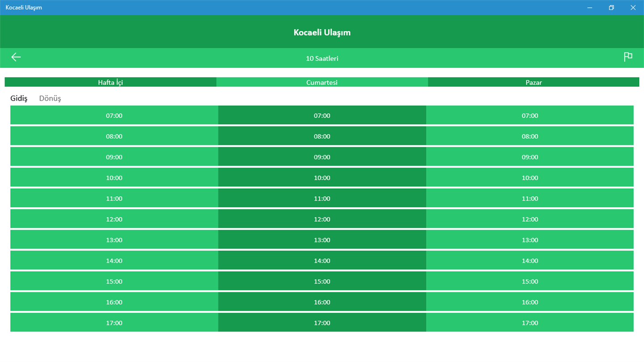Screen dimensions: 644x362
Task: Select 09:00 in the Cumartesi column
Action: point(322,157)
